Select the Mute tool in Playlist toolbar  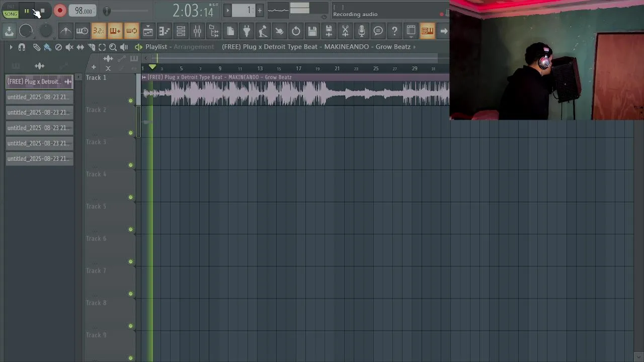(69, 47)
